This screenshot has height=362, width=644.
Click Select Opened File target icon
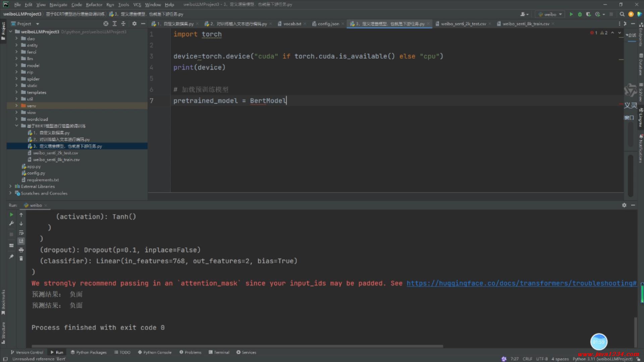pyautogui.click(x=106, y=24)
